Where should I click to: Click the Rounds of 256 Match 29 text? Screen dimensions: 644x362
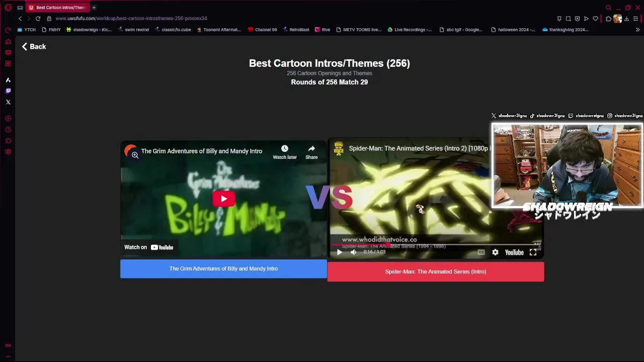click(x=329, y=82)
